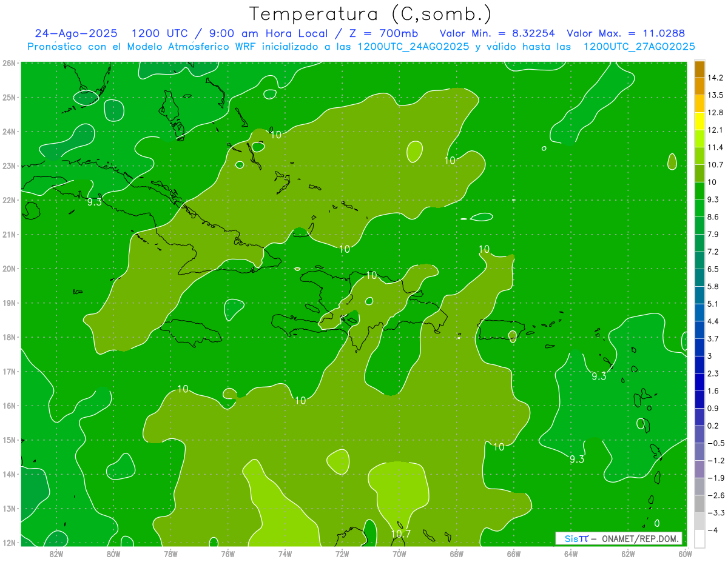The image size is (728, 562).
Task: Click the longitude label '68W'
Action: coord(456,554)
